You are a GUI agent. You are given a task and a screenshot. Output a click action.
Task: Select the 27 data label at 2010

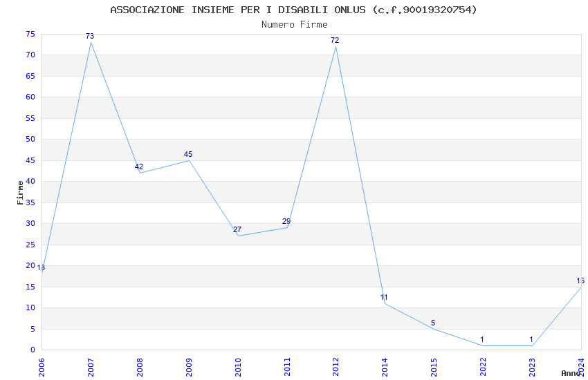pyautogui.click(x=237, y=230)
